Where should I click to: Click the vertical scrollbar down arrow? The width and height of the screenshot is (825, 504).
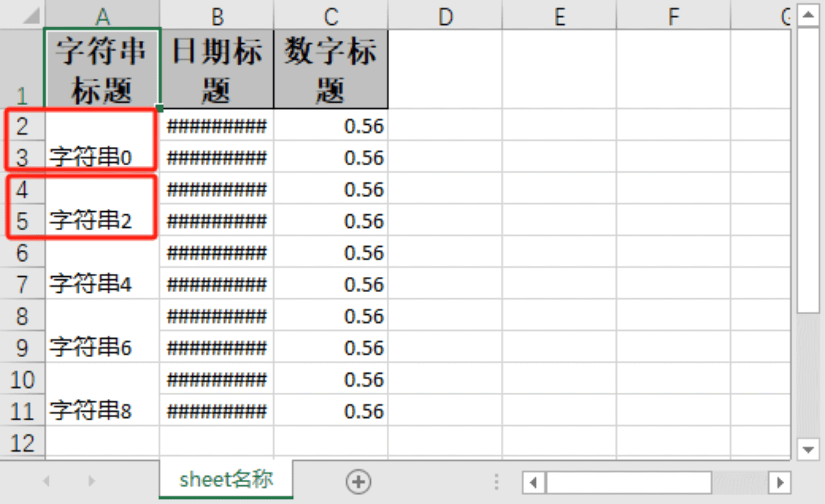(808, 449)
